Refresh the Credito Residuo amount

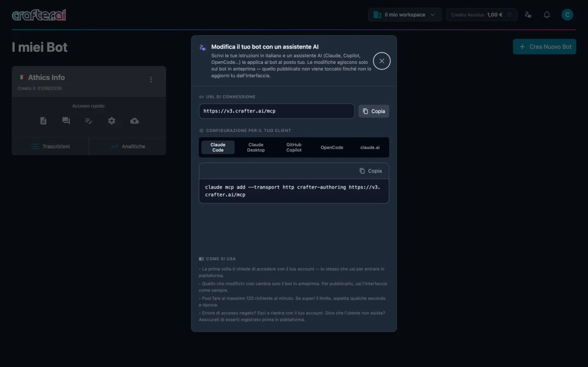coord(509,15)
